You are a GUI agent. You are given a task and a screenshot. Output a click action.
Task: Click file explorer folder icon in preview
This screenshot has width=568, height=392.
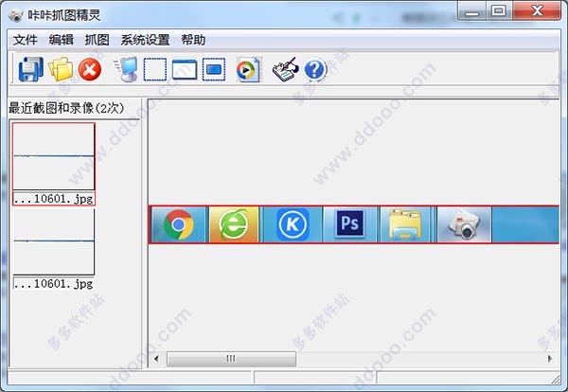point(405,224)
